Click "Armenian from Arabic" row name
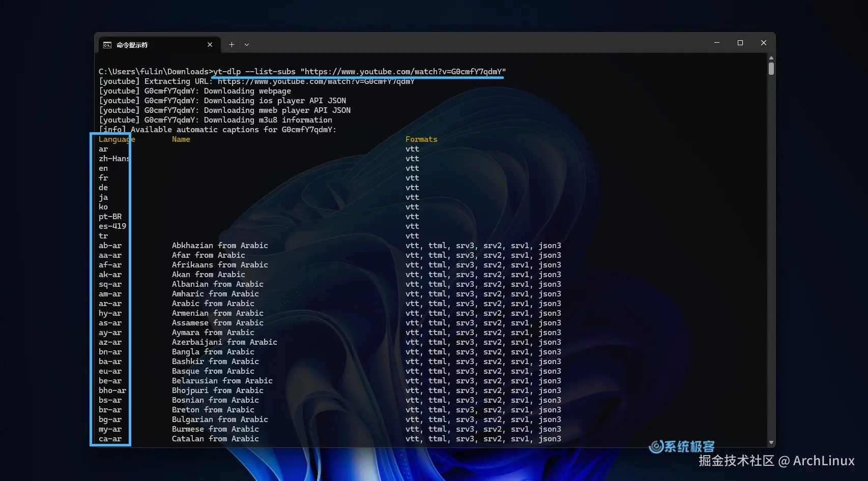 [218, 313]
